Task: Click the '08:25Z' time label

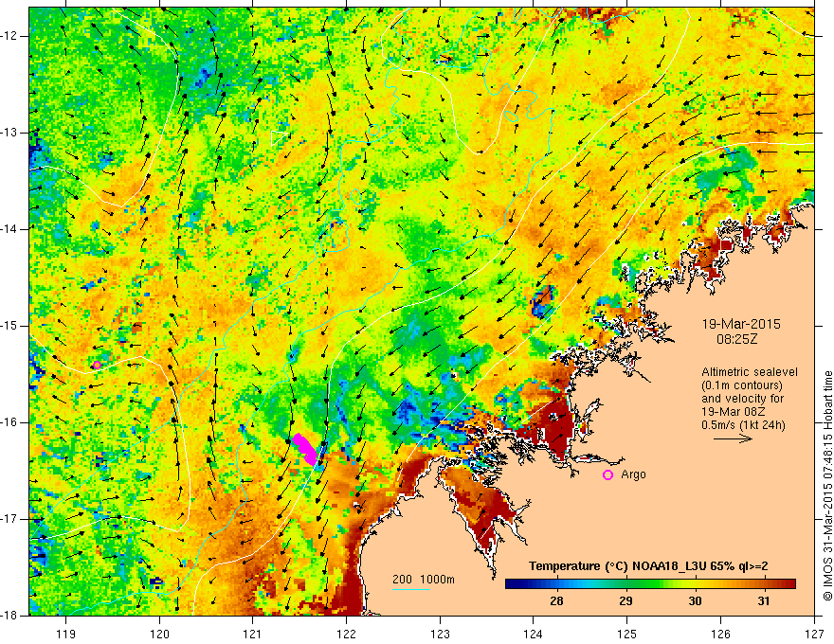Action: (736, 338)
